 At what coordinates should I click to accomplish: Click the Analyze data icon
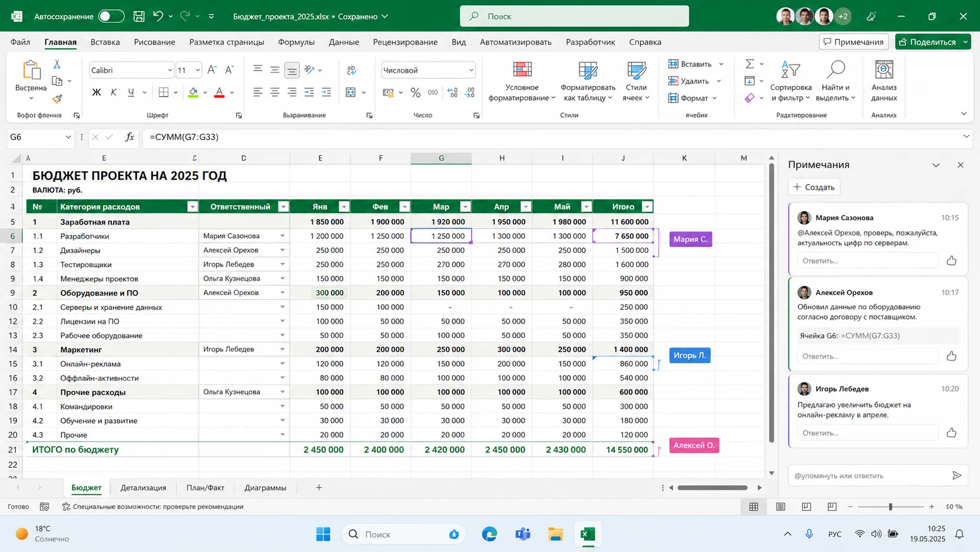coord(884,70)
